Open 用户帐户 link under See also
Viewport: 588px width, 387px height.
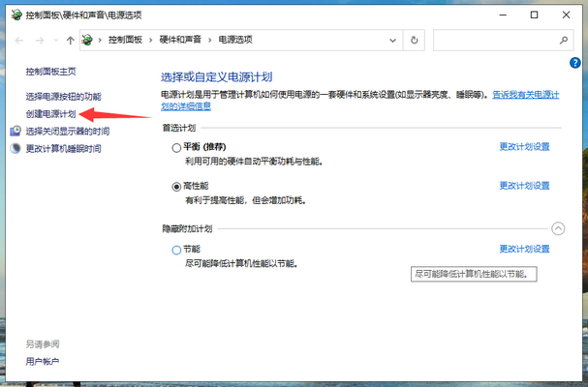(x=43, y=361)
